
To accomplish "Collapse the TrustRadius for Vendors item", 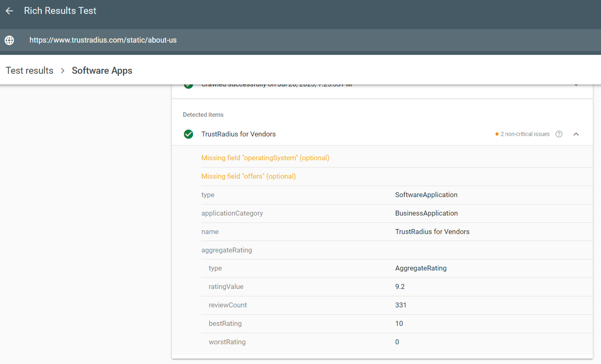I will pos(576,134).
